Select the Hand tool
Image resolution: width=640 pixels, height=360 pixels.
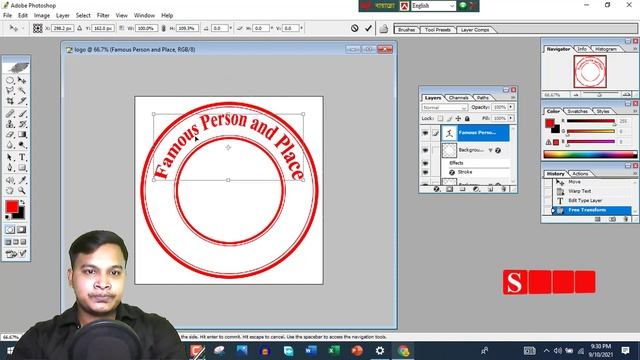coord(10,190)
